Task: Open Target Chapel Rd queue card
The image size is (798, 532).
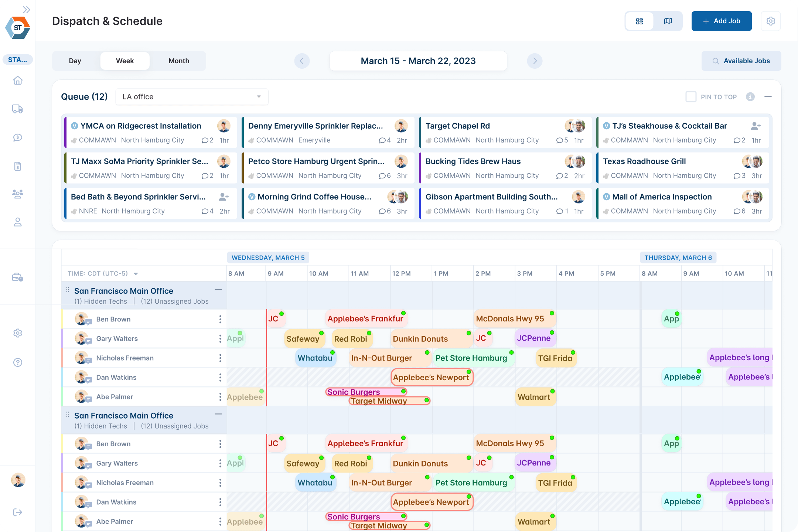Action: (505, 133)
